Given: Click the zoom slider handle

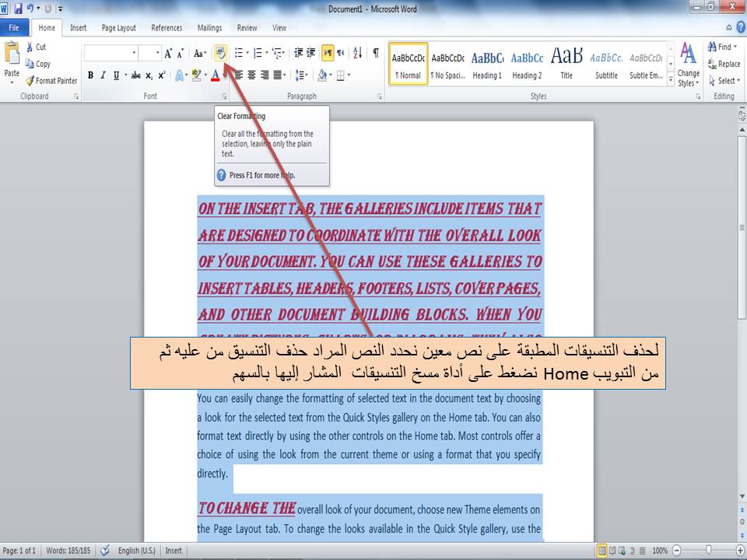Looking at the screenshot, I should pyautogui.click(x=709, y=551).
